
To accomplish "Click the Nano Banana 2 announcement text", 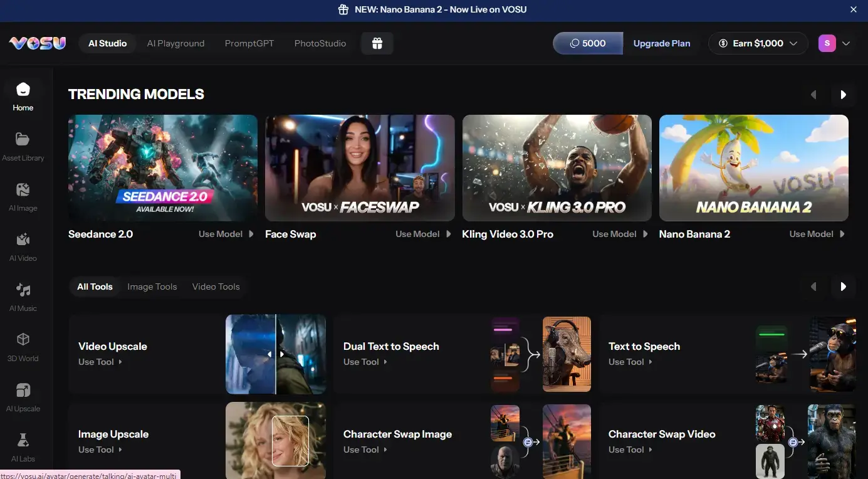I will click(x=441, y=9).
